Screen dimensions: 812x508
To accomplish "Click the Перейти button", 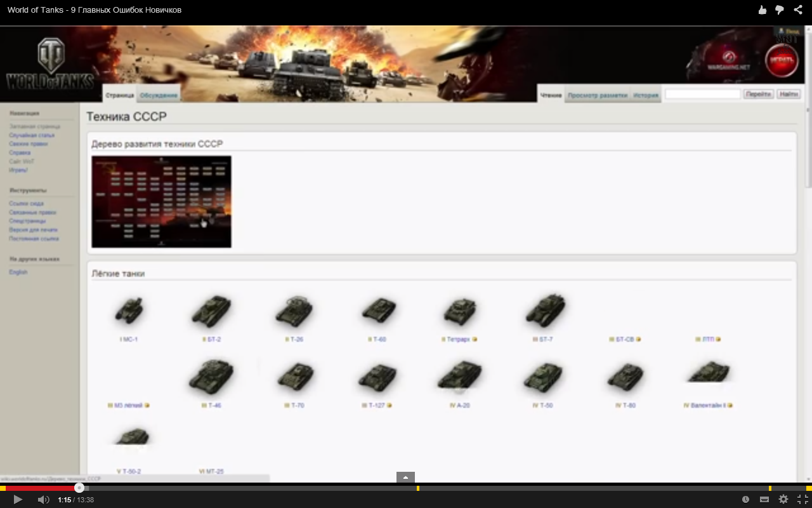I will [758, 94].
